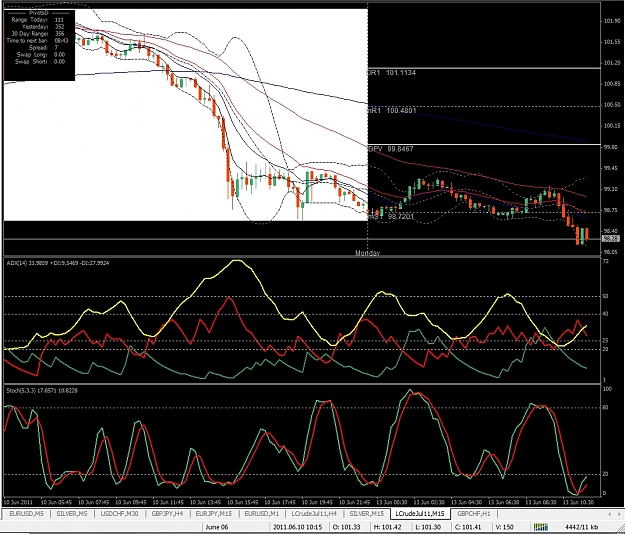Click the Range Today 111 readout
This screenshot has height=534, width=625.
(x=38, y=20)
